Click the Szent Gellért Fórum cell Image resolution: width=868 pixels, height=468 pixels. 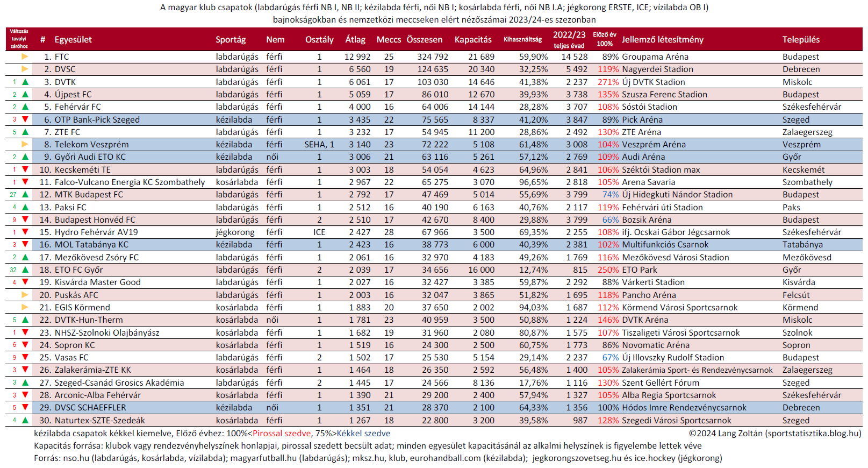pyautogui.click(x=661, y=382)
